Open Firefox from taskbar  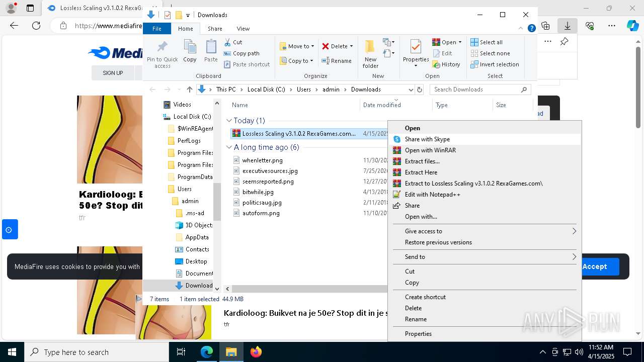click(256, 352)
